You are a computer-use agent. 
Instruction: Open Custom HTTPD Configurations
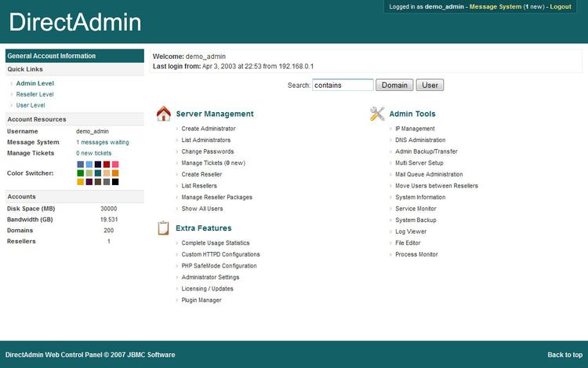(x=220, y=254)
